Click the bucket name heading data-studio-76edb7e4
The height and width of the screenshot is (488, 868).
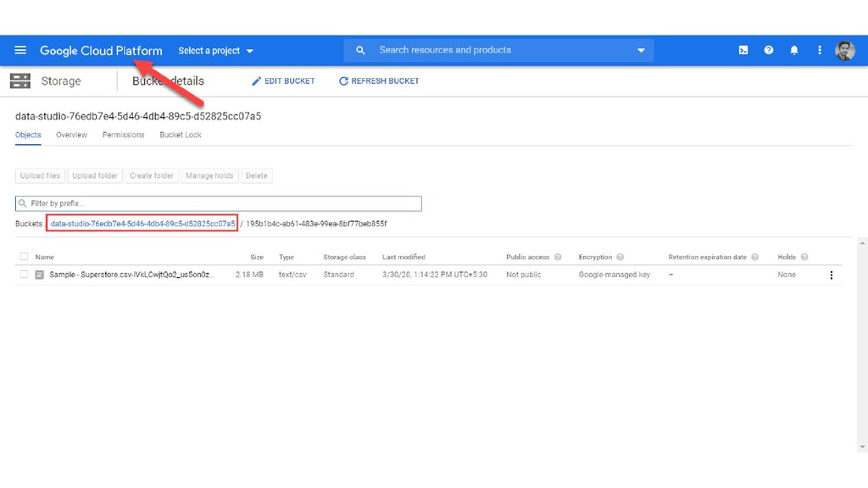click(138, 116)
